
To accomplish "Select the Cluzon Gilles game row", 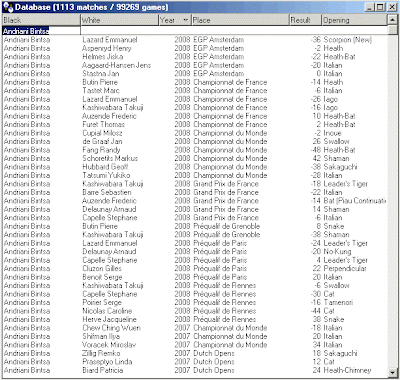I will (x=195, y=268).
